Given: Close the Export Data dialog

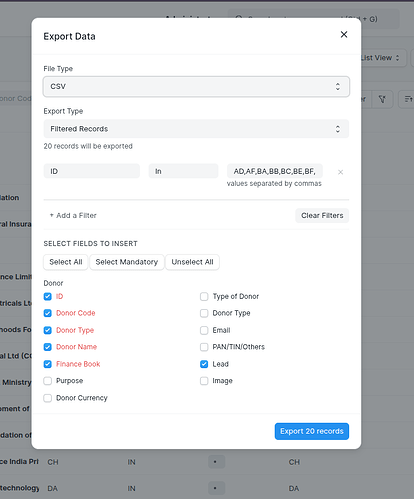Looking at the screenshot, I should pyautogui.click(x=344, y=34).
